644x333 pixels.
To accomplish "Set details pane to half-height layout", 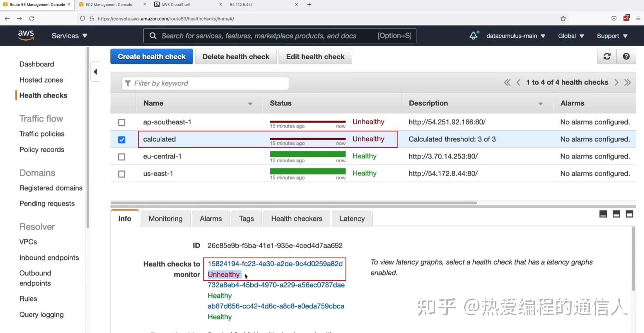I will point(616,214).
